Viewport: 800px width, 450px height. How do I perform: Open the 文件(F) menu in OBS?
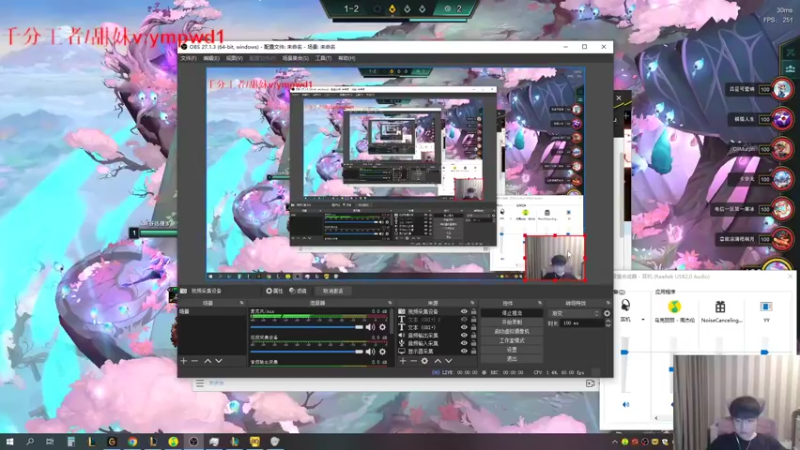pos(188,58)
